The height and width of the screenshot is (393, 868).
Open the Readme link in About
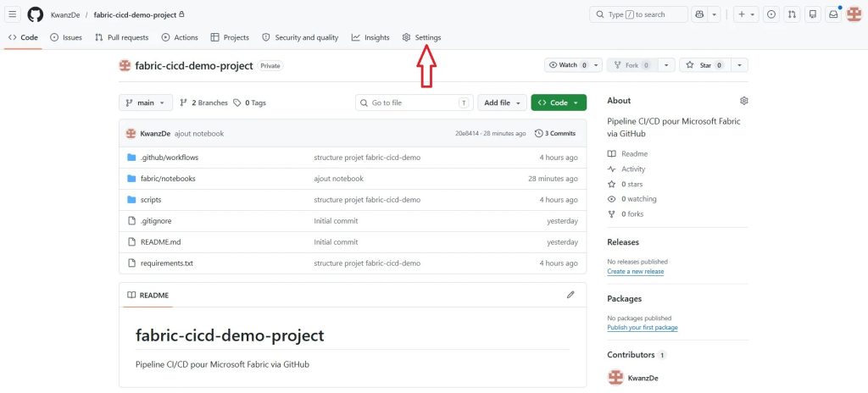(x=628, y=154)
